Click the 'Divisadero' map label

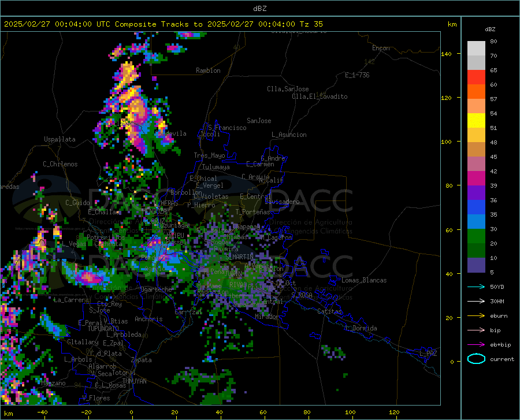tap(282, 202)
